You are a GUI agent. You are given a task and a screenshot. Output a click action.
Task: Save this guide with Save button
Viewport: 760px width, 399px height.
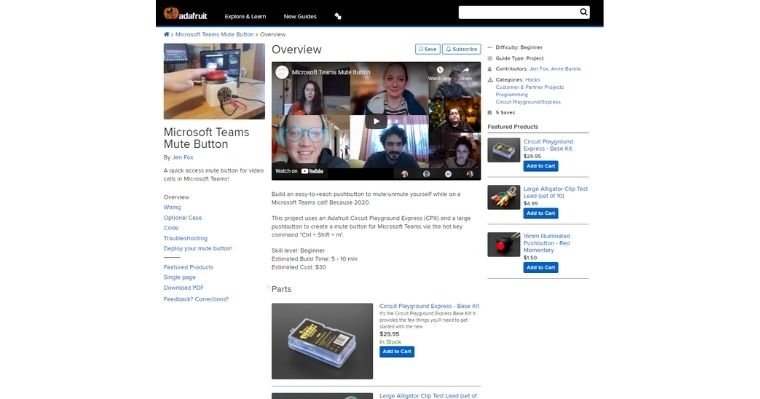[428, 49]
